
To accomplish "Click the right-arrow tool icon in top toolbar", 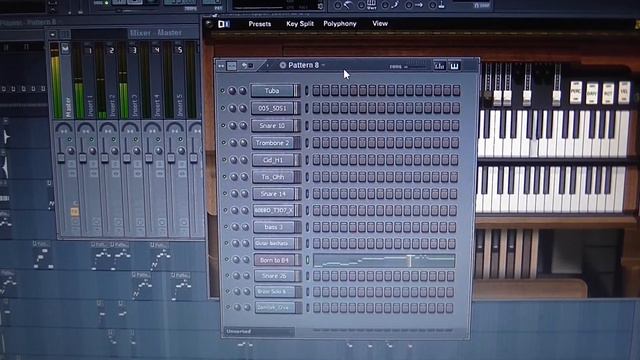I will pos(419,5).
